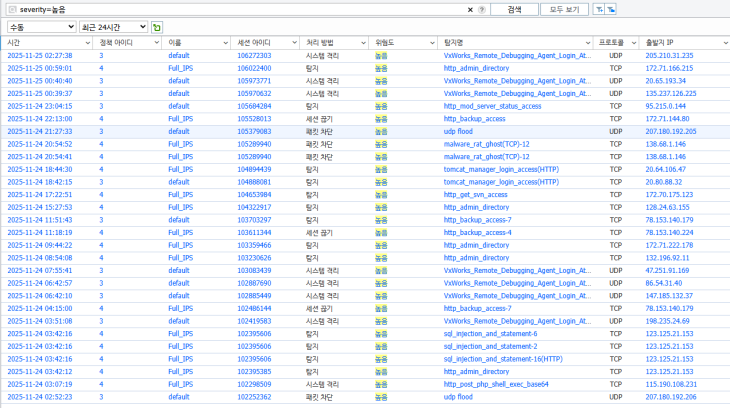Open the 최근 24시간 time range dropdown
730x408 pixels.
[x=113, y=27]
